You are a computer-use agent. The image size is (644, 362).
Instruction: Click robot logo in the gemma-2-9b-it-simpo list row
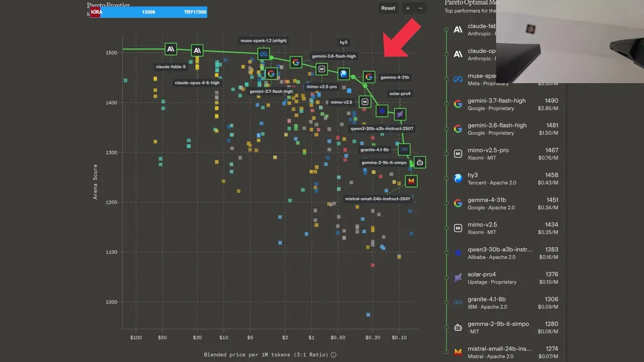point(458,327)
